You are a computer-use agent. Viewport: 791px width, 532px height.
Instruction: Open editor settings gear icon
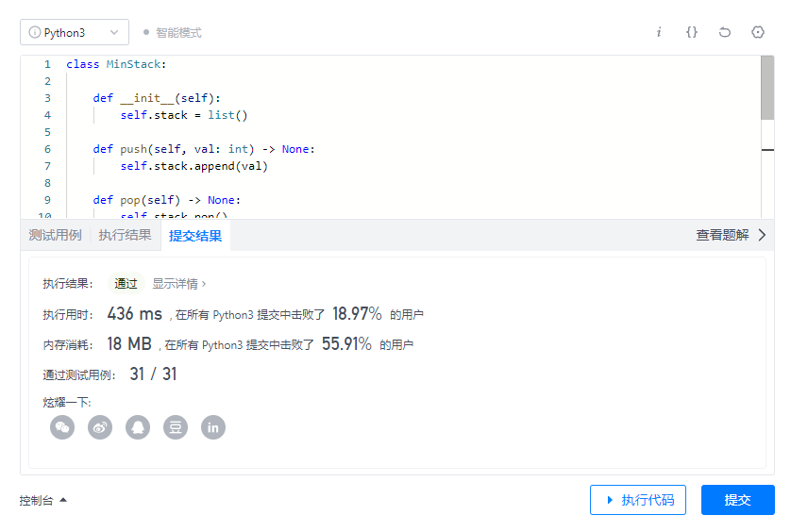point(758,32)
